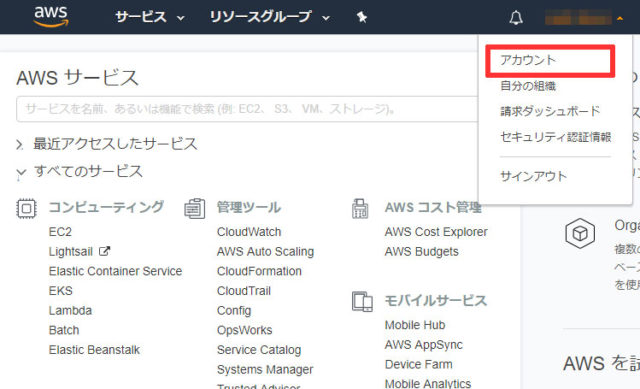Collapse すべてのサービス section

click(x=80, y=171)
